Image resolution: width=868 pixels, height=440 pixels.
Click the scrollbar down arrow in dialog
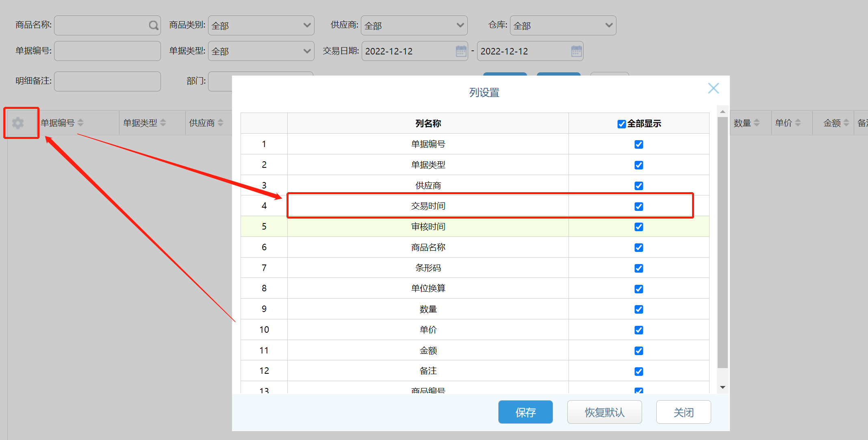722,387
